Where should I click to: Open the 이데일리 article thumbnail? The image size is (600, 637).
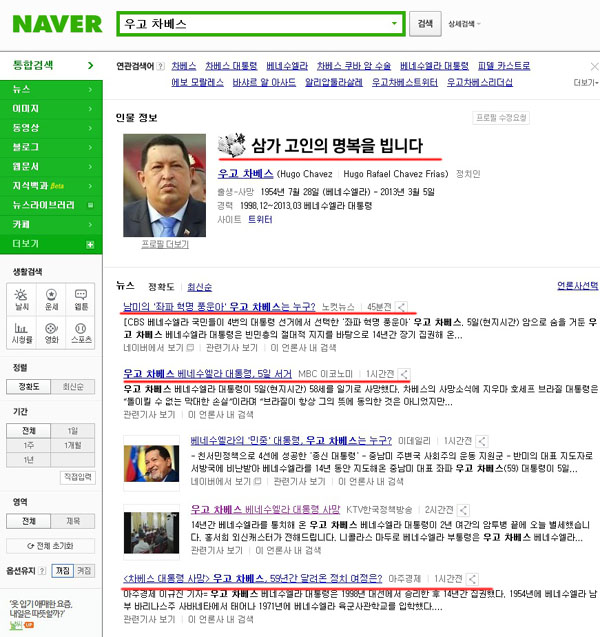152,464
